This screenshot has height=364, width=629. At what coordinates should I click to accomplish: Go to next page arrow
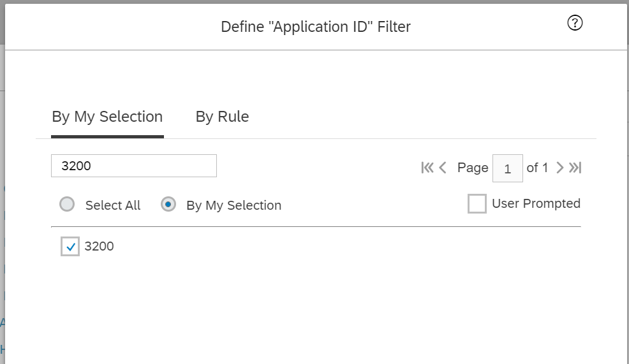pyautogui.click(x=559, y=168)
